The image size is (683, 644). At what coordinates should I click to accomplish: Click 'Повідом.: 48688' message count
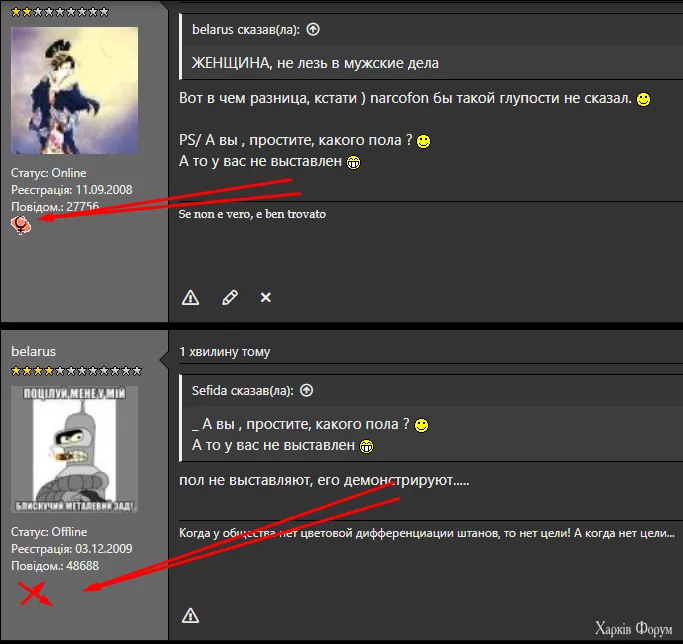(x=55, y=566)
